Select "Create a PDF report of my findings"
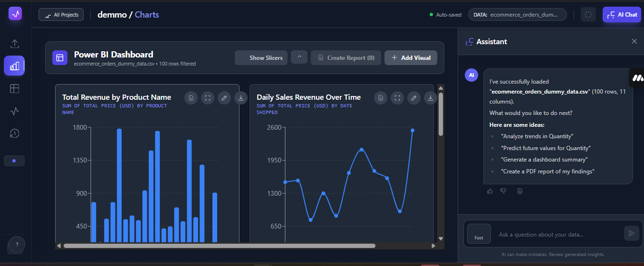644x266 pixels. (x=548, y=171)
